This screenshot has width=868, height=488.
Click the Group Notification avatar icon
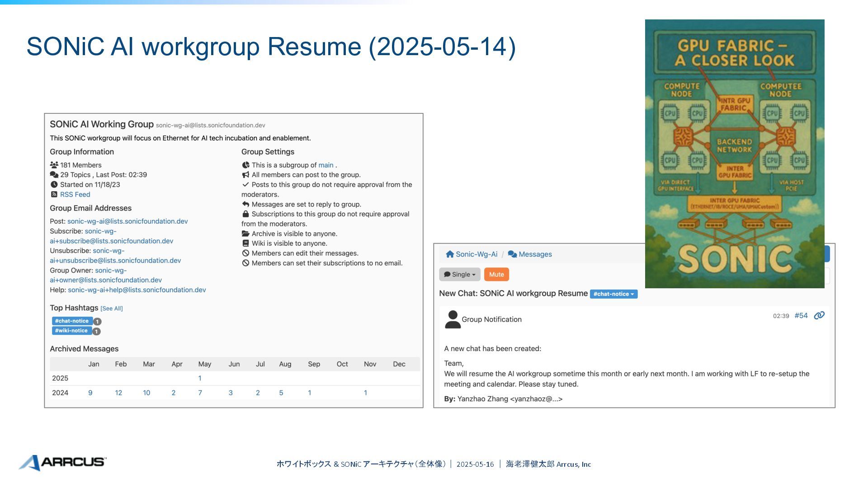(453, 319)
